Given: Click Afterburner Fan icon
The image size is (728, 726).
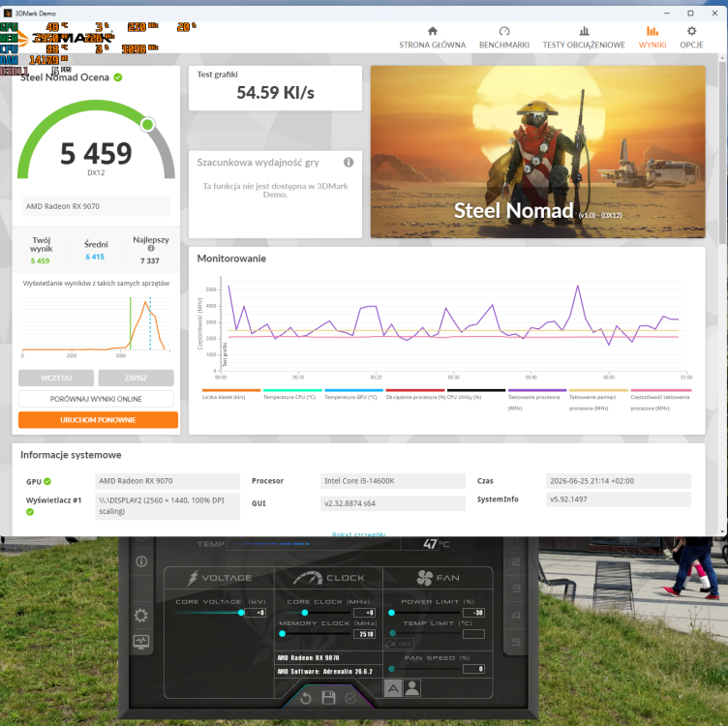Looking at the screenshot, I should (x=424, y=578).
